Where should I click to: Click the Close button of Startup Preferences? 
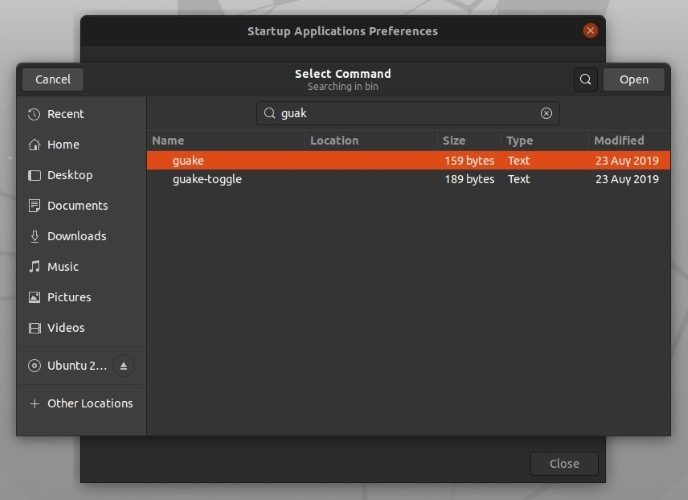coord(564,464)
